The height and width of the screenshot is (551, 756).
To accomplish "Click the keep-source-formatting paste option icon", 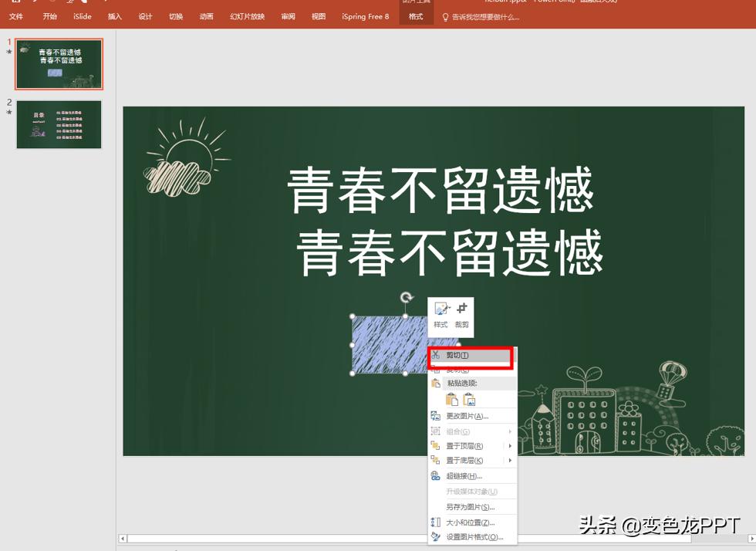I will (x=451, y=399).
